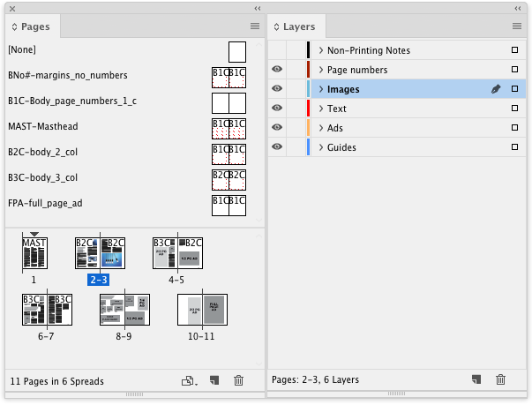The height and width of the screenshot is (405, 532).
Task: Hide the Page numbers layer
Action: pos(277,69)
